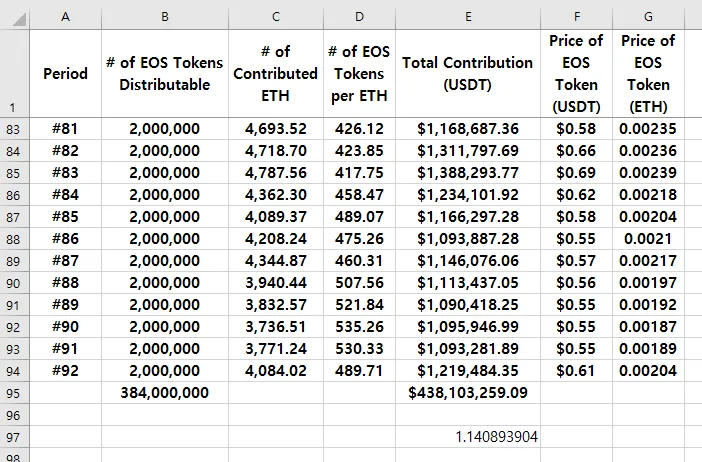Image resolution: width=702 pixels, height=462 pixels.
Task: Select column D header
Action: tap(360, 17)
